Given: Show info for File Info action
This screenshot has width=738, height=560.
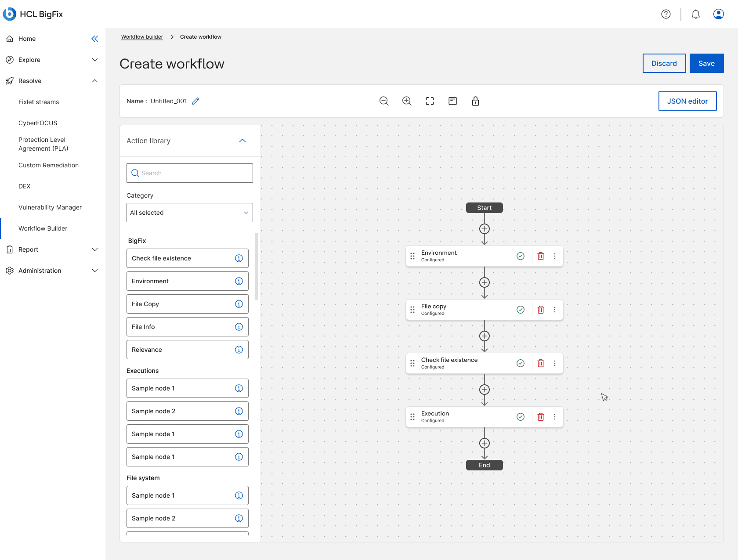Looking at the screenshot, I should pyautogui.click(x=239, y=327).
